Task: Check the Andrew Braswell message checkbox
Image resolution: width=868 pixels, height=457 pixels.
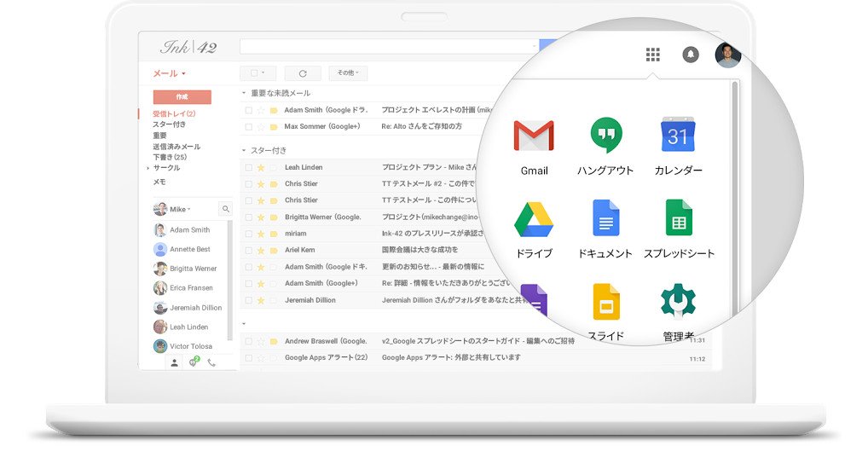Action: pos(249,341)
